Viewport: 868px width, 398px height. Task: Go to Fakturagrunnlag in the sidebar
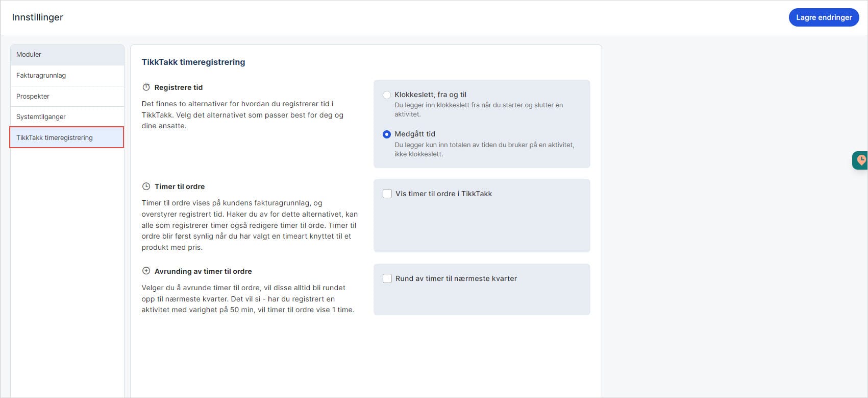[x=67, y=76]
